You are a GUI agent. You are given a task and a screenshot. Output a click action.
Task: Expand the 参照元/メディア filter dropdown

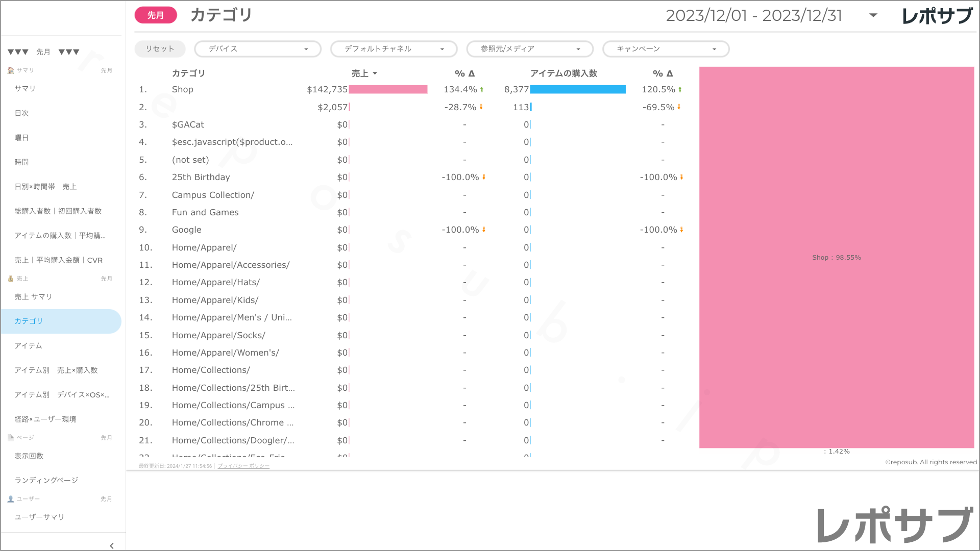point(530,49)
